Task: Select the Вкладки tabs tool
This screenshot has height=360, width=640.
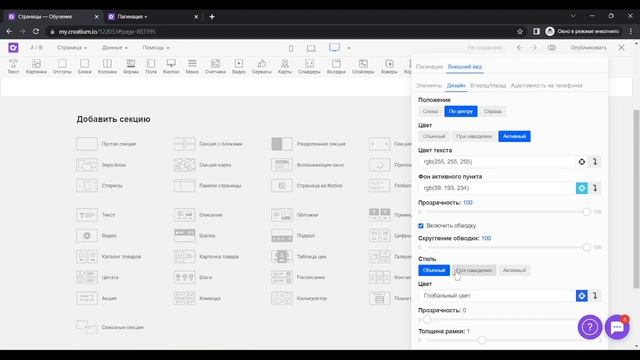Action: [336, 66]
